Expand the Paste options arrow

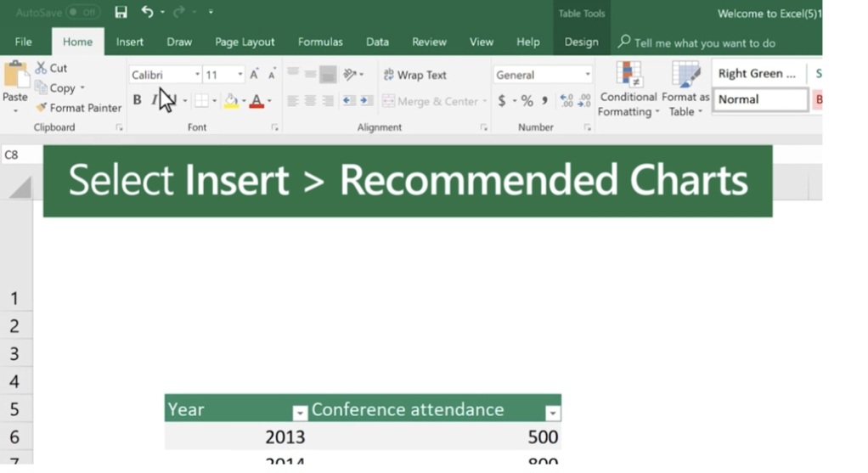click(15, 111)
